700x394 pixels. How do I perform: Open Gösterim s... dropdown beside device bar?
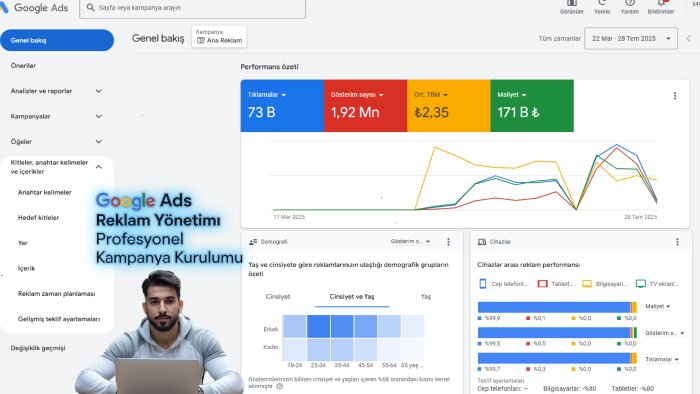[x=665, y=333]
